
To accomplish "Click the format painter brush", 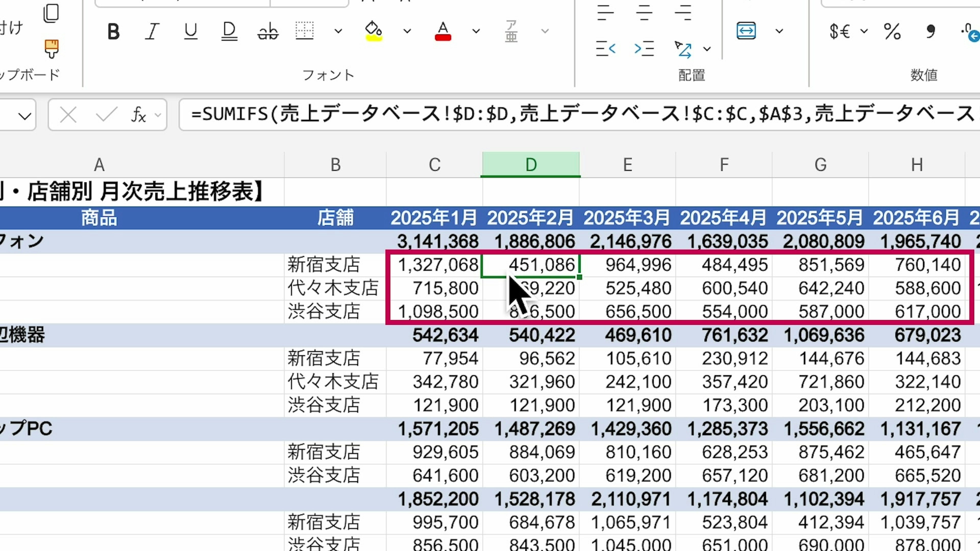I will click(x=51, y=49).
